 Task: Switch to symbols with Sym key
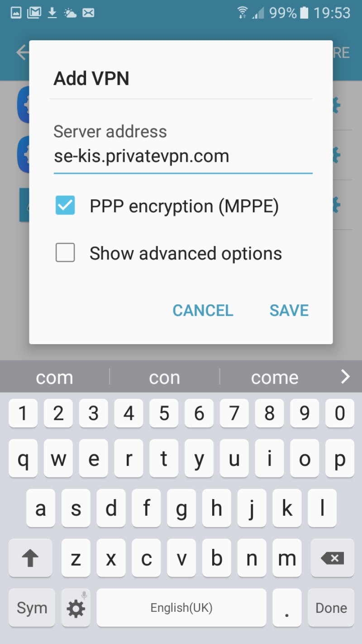tap(32, 608)
